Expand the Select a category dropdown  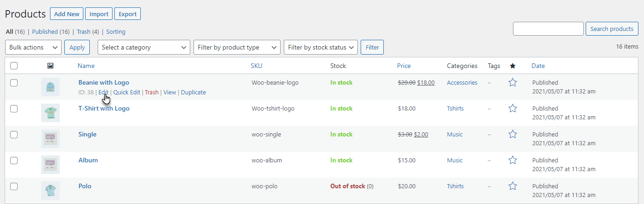pos(144,47)
